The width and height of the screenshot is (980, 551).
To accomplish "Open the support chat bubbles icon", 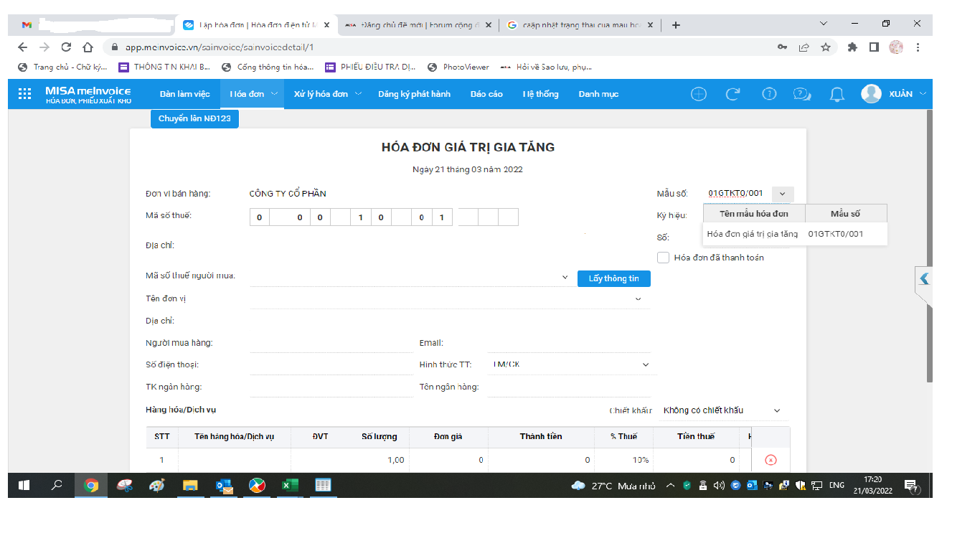I will tap(802, 94).
